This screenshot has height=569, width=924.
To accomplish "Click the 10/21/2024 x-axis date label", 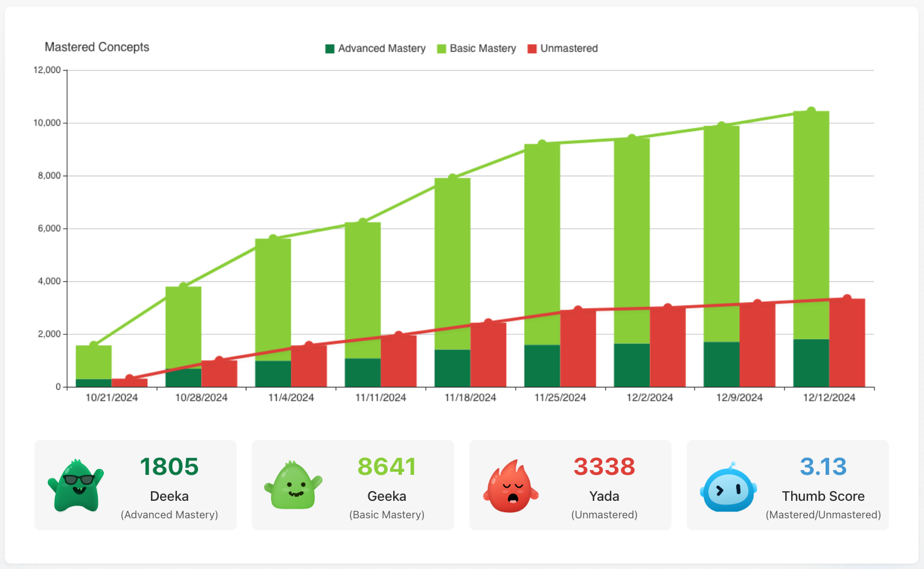I will coord(112,398).
